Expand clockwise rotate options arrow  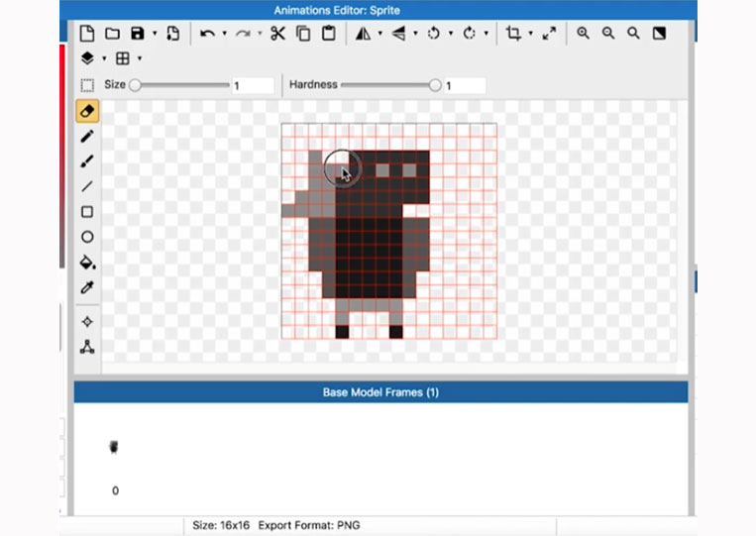[486, 34]
